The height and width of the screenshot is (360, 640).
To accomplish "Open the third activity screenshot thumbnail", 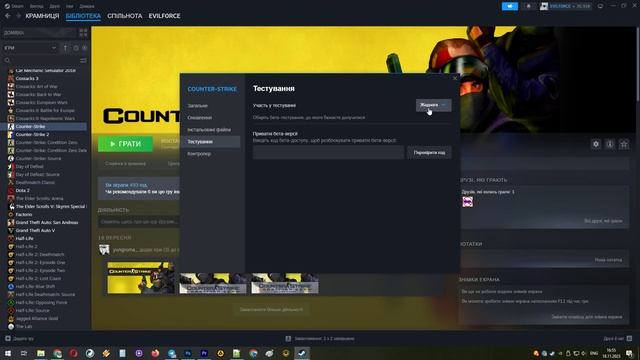I will (x=285, y=283).
